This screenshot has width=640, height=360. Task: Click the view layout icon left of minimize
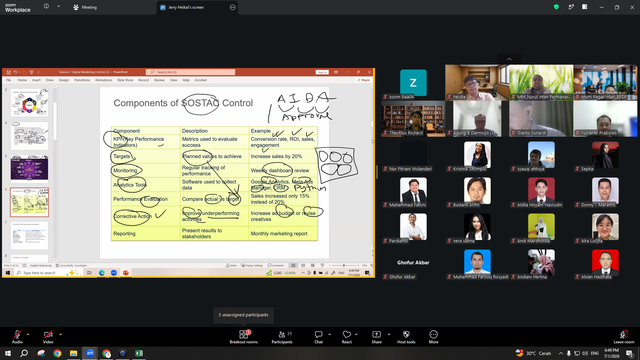[584, 7]
